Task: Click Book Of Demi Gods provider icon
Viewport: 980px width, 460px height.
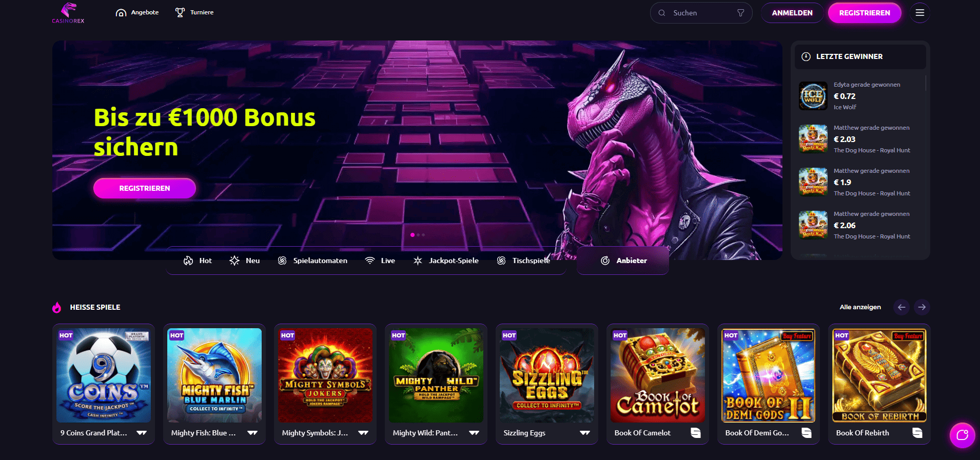Action: click(807, 433)
